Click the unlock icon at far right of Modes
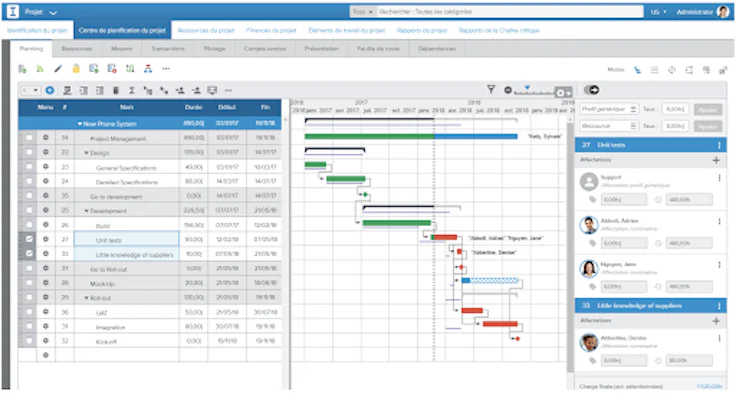The height and width of the screenshot is (394, 736). tap(723, 70)
